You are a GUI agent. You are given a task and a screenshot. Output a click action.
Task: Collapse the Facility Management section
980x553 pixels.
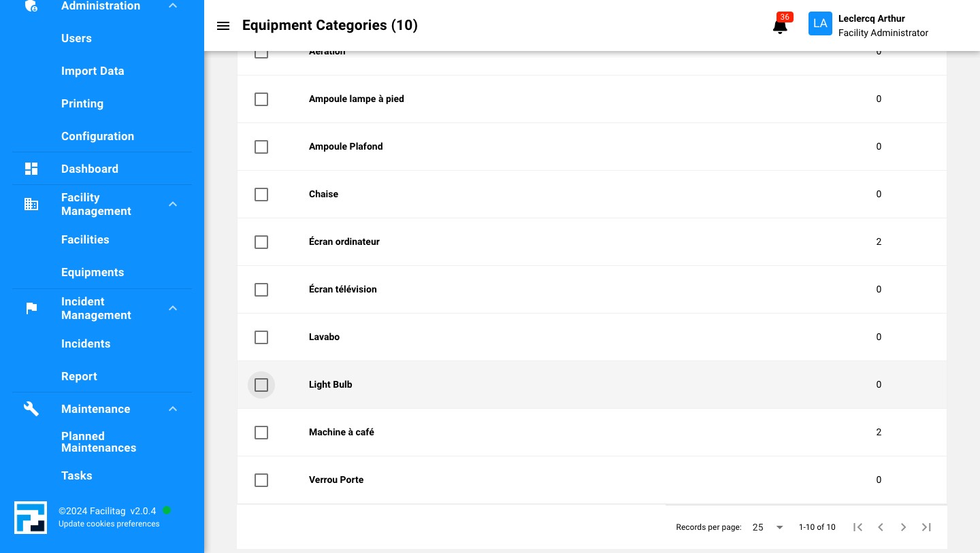[x=173, y=204]
